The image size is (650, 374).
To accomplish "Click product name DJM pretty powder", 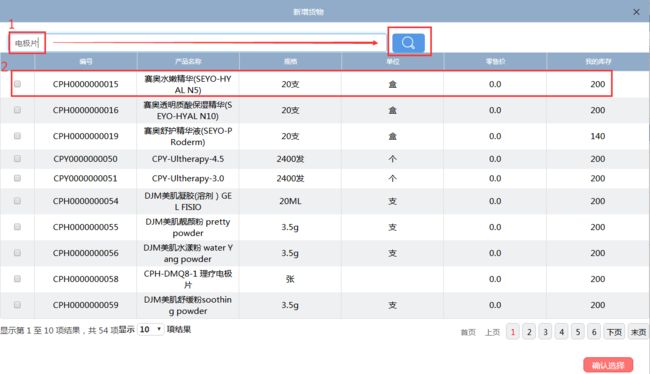I will pos(188,227).
